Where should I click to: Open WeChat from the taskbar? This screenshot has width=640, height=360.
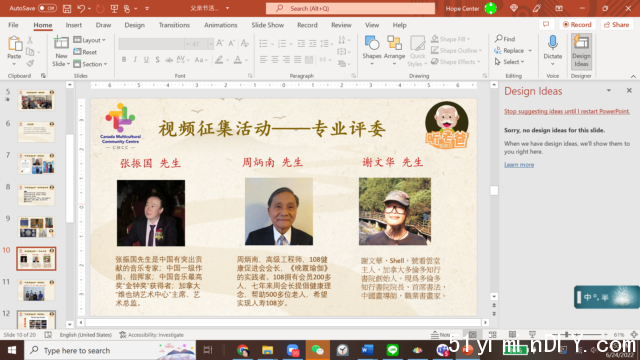coord(318,350)
